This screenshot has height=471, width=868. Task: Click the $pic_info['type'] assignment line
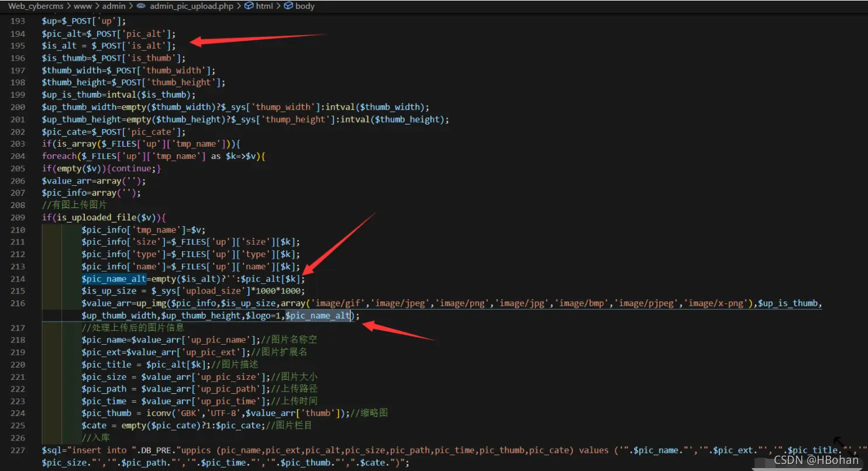click(191, 254)
